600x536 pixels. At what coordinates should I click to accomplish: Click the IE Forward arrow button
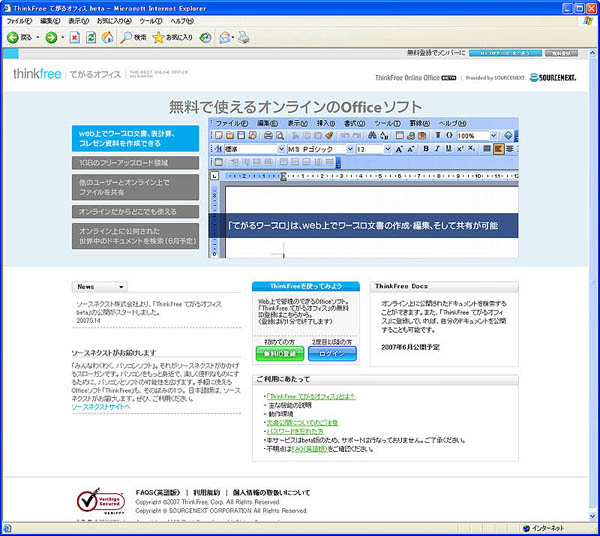[50, 37]
